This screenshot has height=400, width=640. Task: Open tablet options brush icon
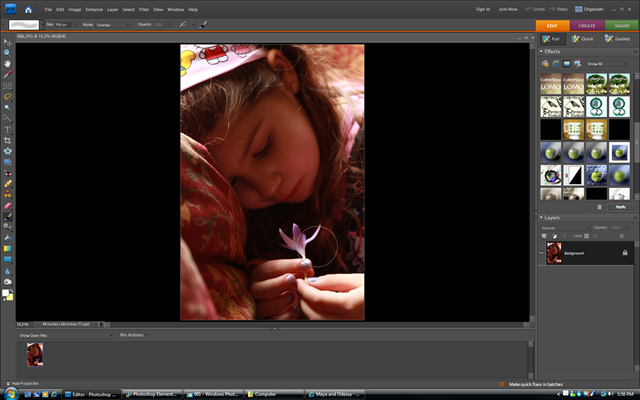tap(203, 24)
